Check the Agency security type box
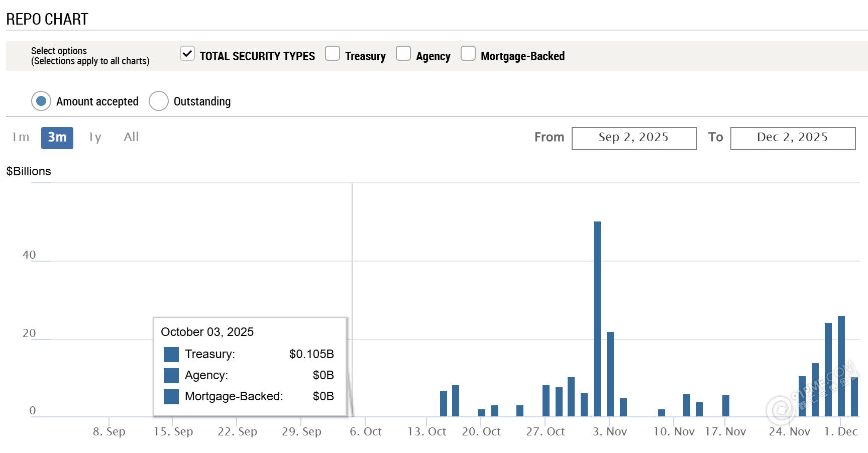Screen dimensions: 868x453 pyautogui.click(x=403, y=54)
